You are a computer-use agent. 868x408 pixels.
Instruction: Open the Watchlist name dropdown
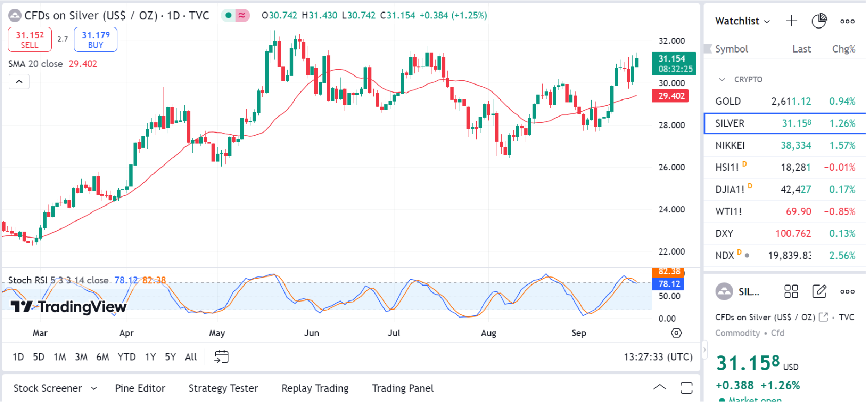(742, 21)
